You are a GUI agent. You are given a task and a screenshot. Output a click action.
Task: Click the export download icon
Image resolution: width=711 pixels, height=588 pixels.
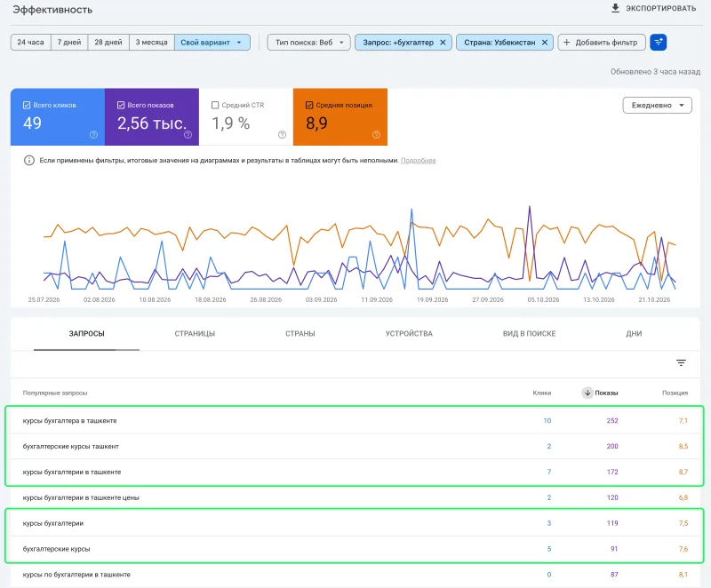[615, 8]
